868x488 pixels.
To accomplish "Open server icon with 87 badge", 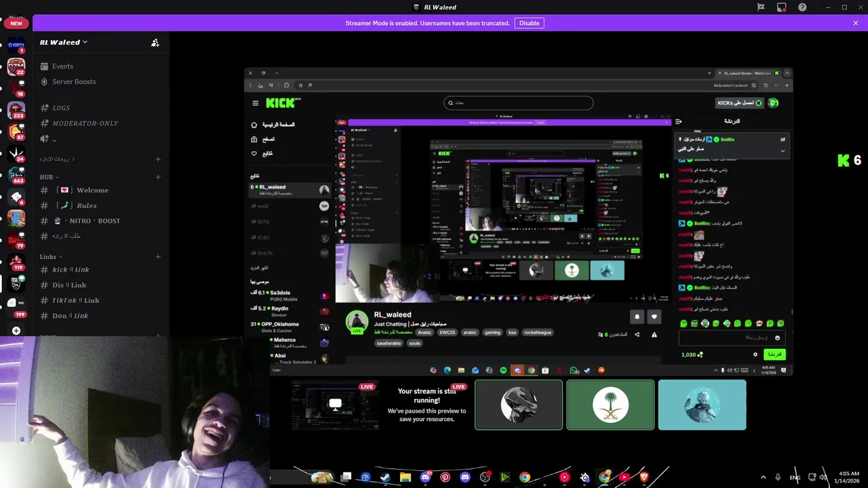I will tap(16, 131).
